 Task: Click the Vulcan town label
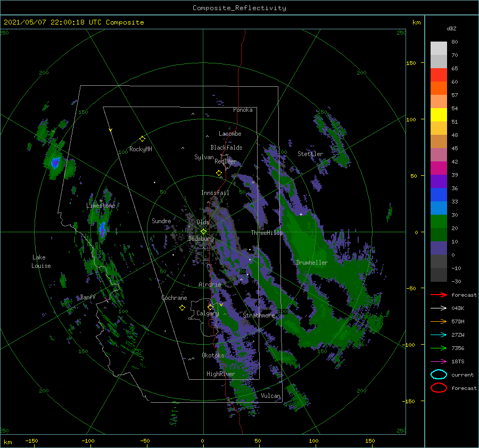tap(271, 396)
